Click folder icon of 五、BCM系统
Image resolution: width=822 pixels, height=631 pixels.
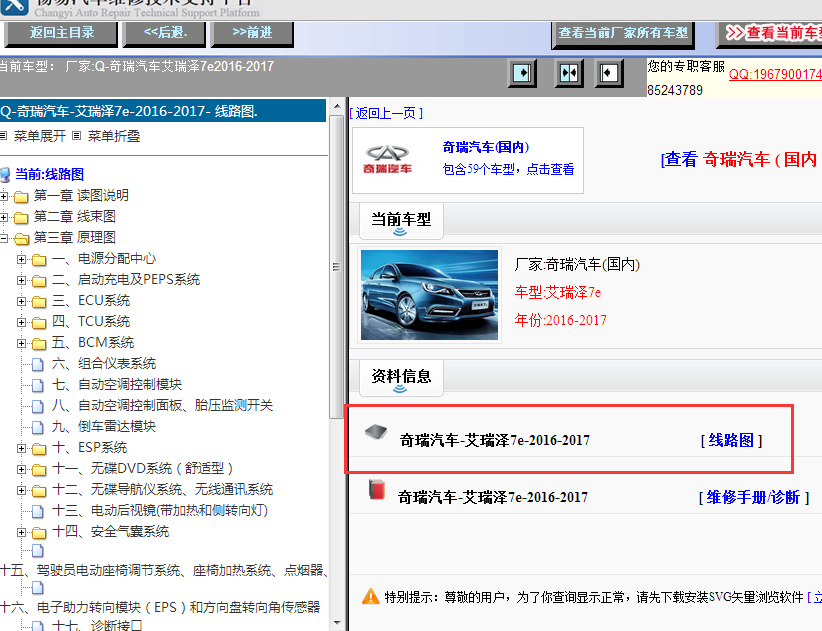point(39,343)
